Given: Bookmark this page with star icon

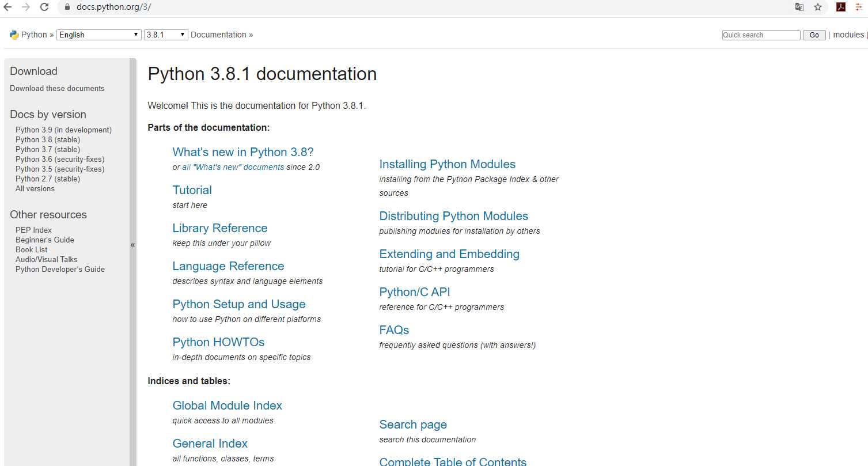Looking at the screenshot, I should click(x=818, y=7).
